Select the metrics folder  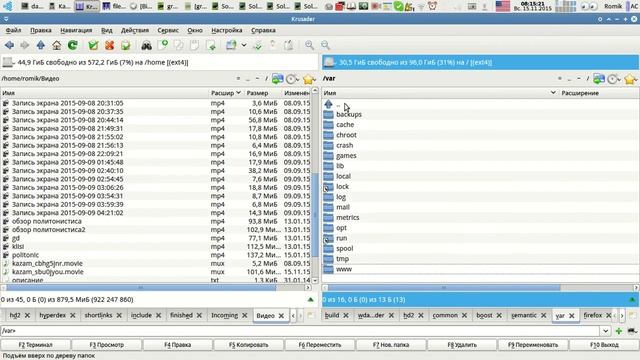click(x=347, y=218)
